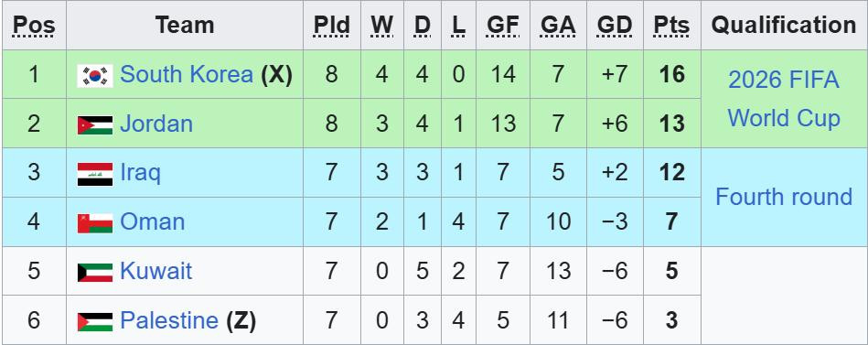868x345 pixels.
Task: Click the Pos column header abbreviation
Action: click(34, 26)
